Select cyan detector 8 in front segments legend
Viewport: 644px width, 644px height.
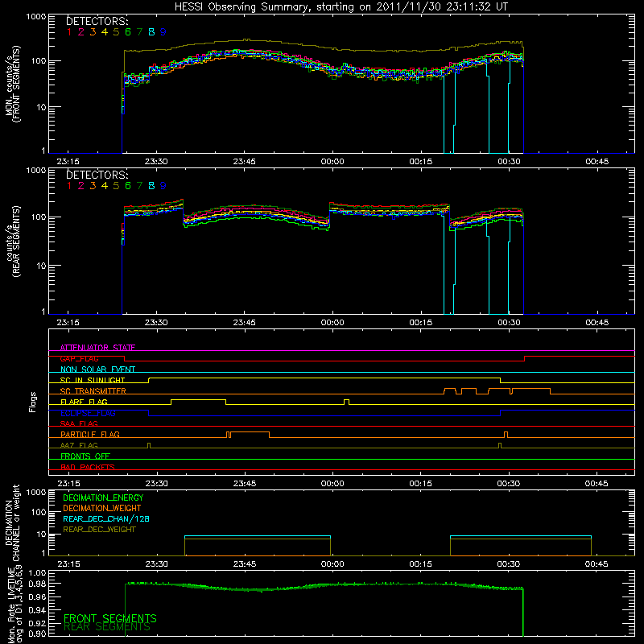pos(151,32)
